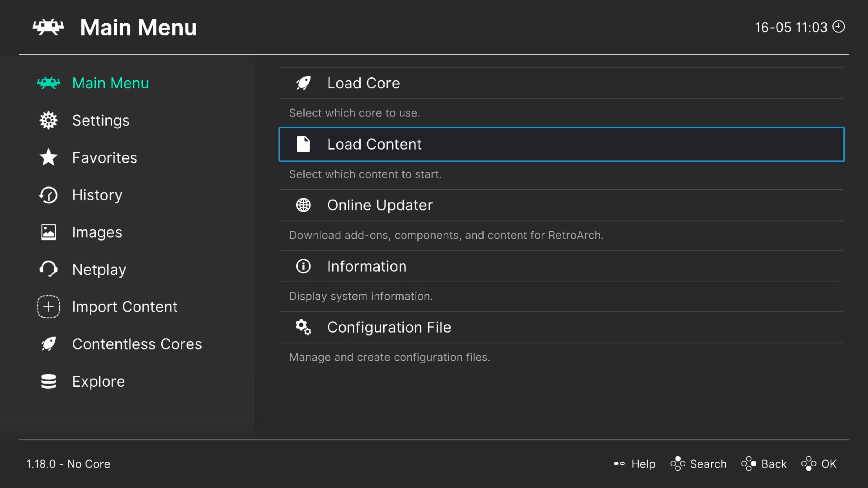Click the Configuration File gears icon
868x488 pixels.
pyautogui.click(x=303, y=327)
